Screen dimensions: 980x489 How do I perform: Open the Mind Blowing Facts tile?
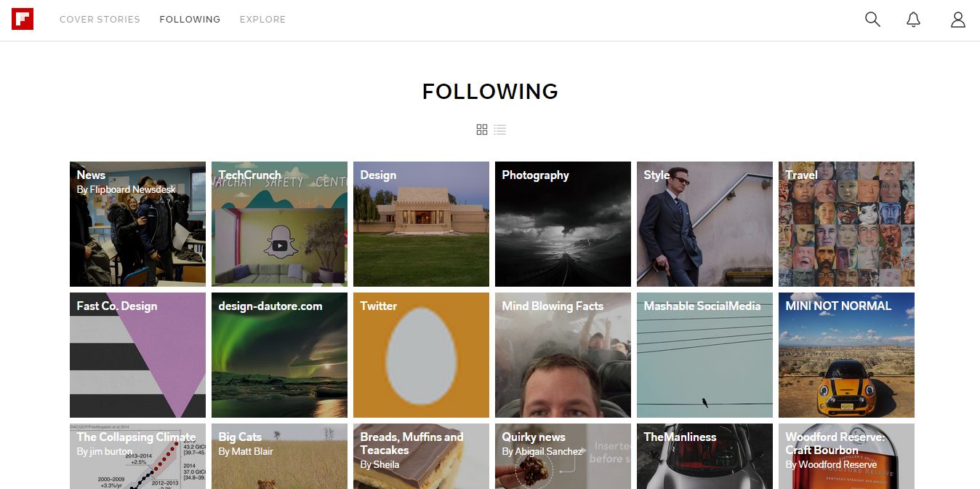click(563, 355)
